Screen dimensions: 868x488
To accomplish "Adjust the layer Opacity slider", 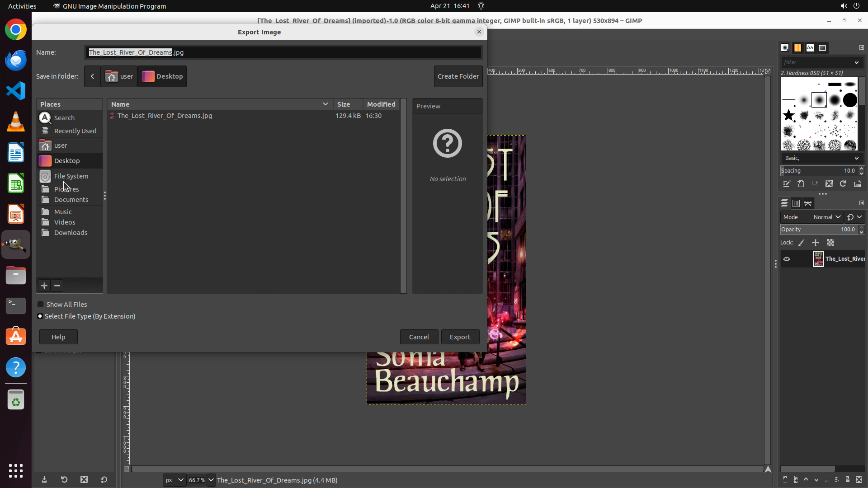I will 817,230.
